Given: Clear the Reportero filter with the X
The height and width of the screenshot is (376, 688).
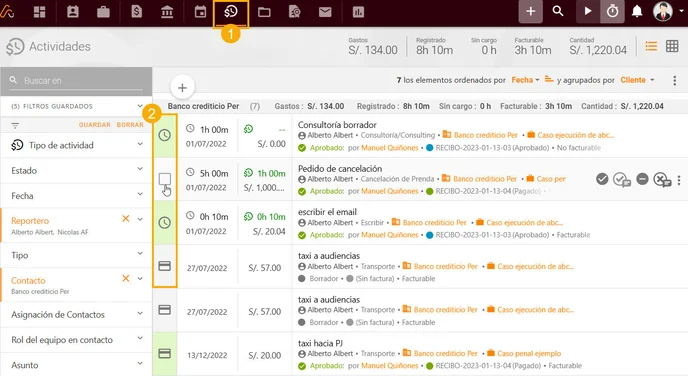Looking at the screenshot, I should click(125, 218).
